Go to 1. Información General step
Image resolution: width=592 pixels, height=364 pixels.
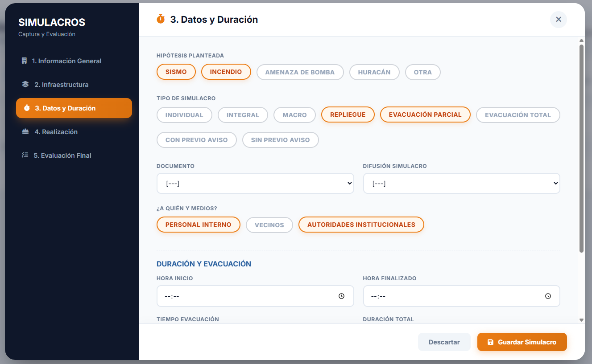(x=74, y=61)
